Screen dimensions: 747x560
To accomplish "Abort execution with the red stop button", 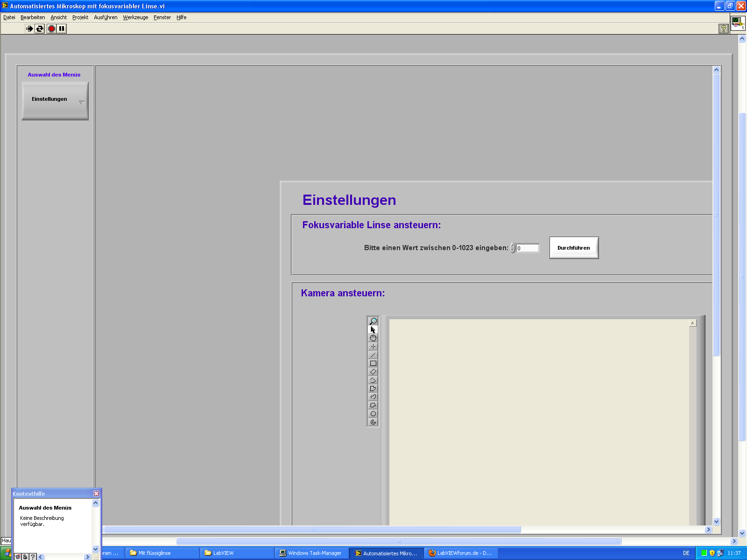I will (51, 28).
